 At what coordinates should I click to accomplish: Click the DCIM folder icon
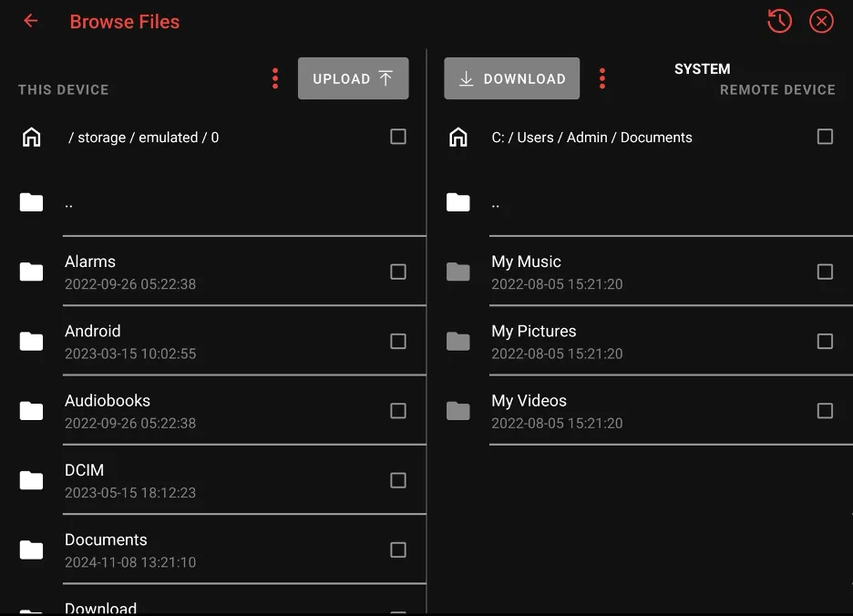click(x=32, y=480)
